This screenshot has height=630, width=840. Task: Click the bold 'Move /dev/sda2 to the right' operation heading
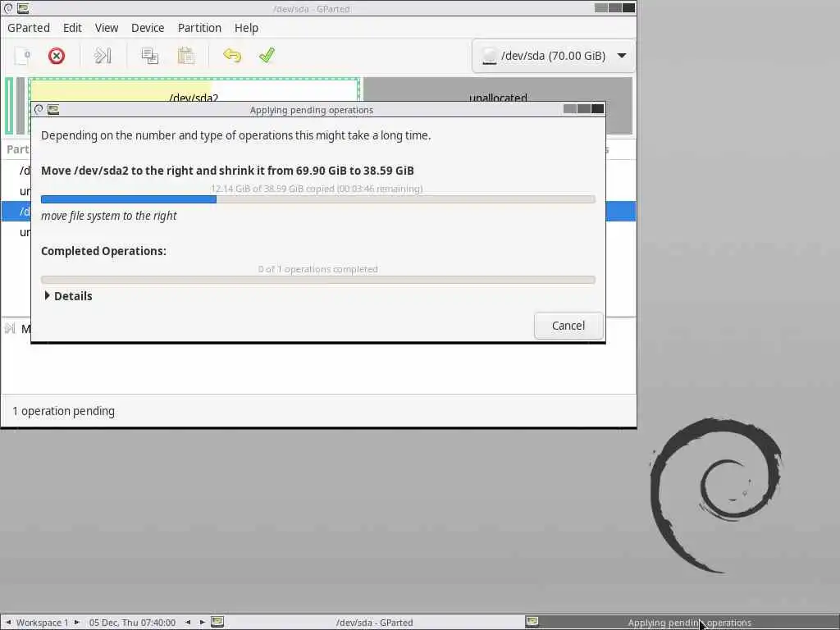click(227, 171)
